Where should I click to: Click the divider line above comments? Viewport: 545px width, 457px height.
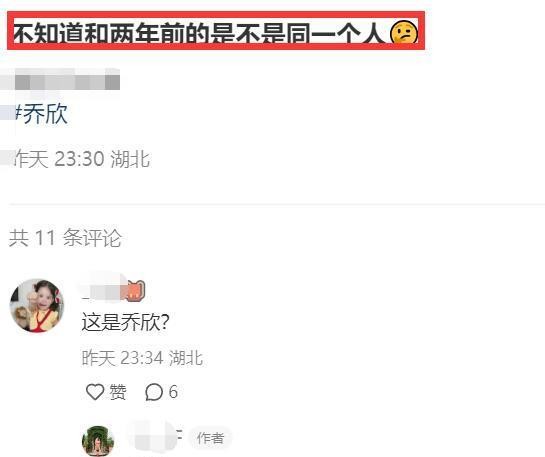tap(277, 205)
